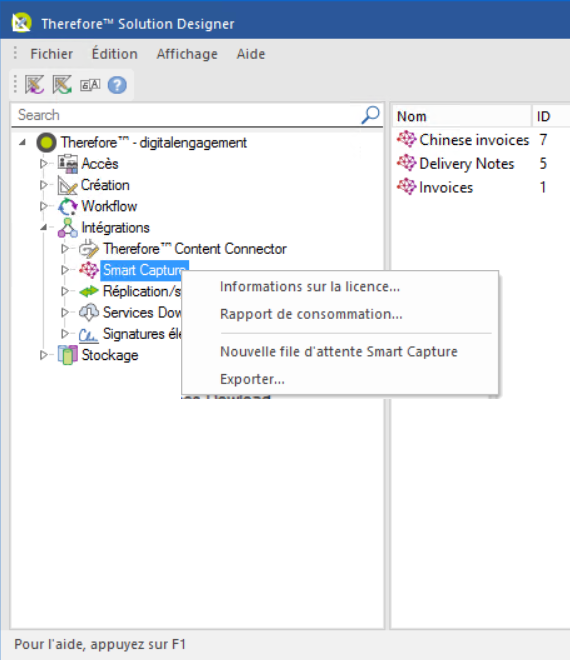Select the Accès tree label
570x660 pixels.
(x=100, y=164)
